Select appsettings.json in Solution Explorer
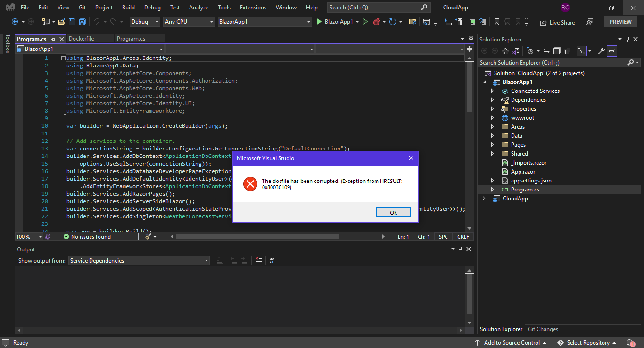The image size is (644, 348). (531, 181)
